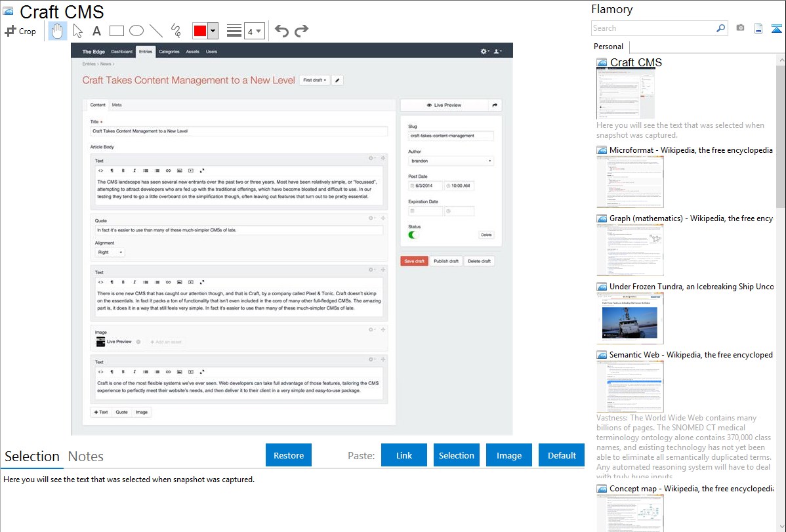Image resolution: width=786 pixels, height=532 pixels.
Task: Activate the hand pan tool
Action: tap(58, 31)
